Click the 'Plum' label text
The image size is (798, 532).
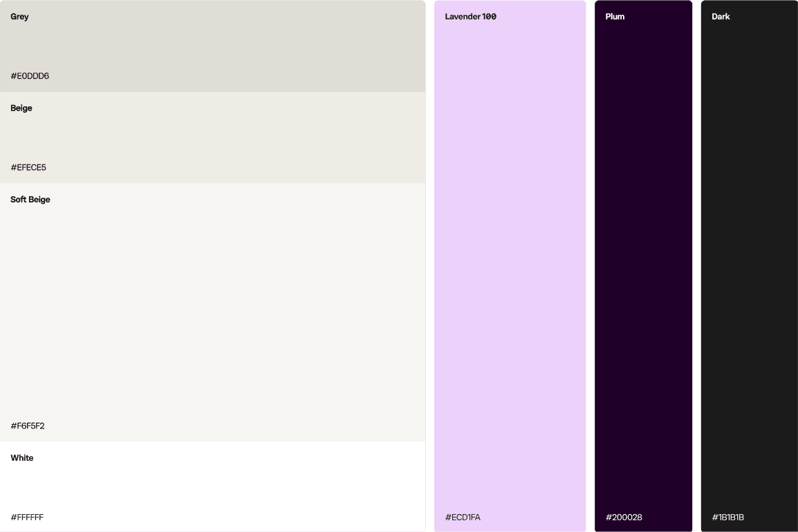point(615,17)
